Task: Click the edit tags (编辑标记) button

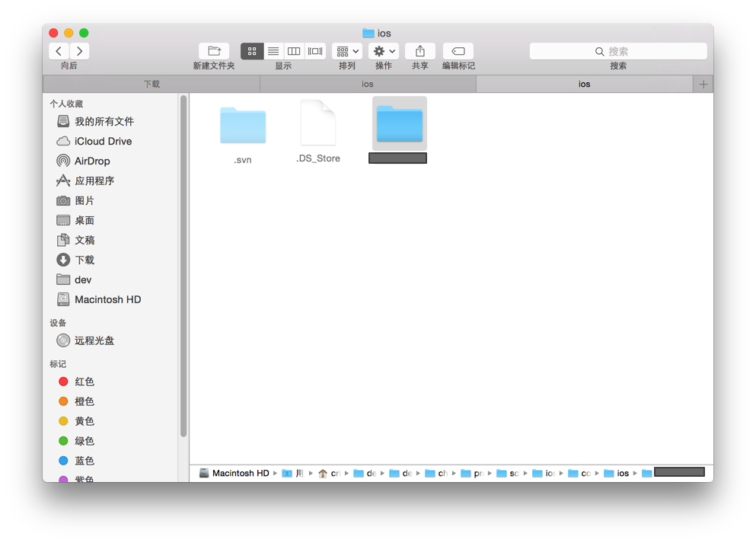Action: 458,51
